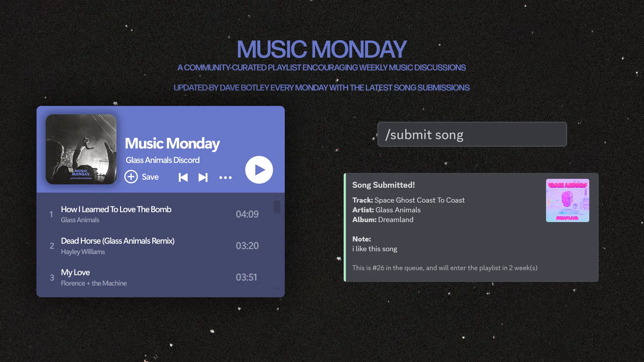This screenshot has height=362, width=644.
Task: Open the Dreamland album art thumbnail
Action: (x=568, y=200)
